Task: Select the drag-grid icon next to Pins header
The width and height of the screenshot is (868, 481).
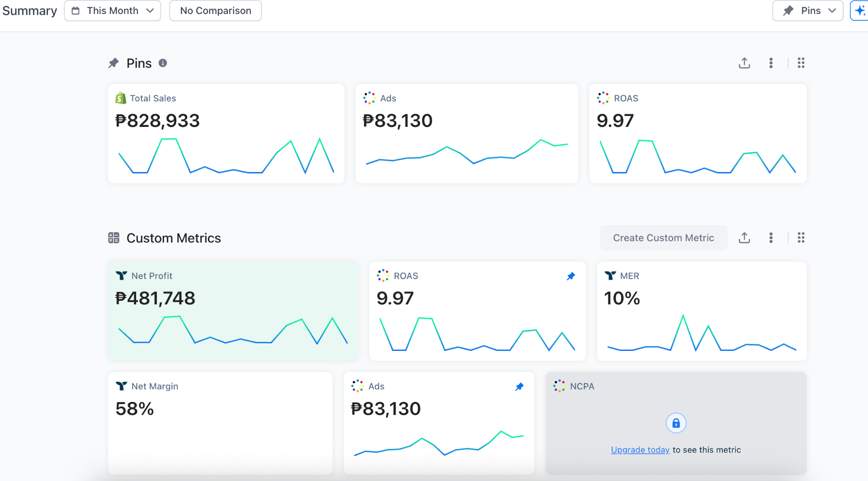Action: (801, 63)
